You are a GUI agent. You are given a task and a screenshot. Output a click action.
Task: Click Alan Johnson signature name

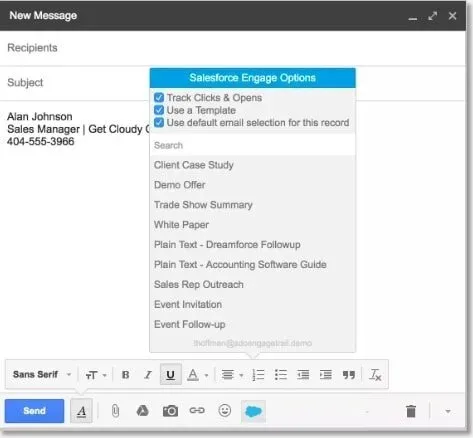coord(40,116)
